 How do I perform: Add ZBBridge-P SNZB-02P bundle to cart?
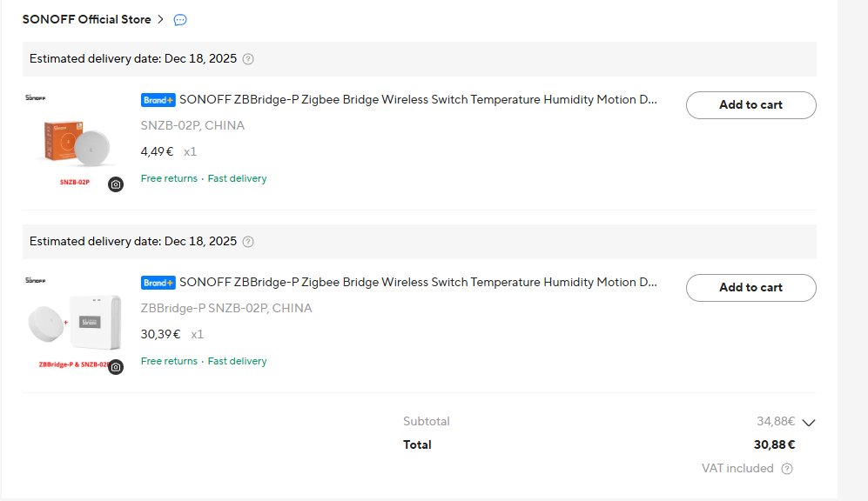click(x=750, y=288)
